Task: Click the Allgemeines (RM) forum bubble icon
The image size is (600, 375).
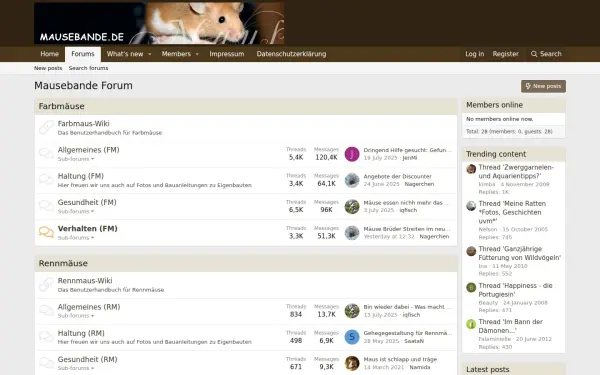Action: (x=46, y=310)
